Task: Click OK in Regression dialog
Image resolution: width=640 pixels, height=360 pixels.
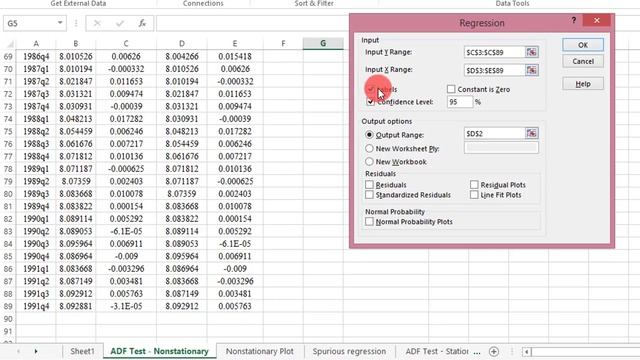Action: point(583,45)
